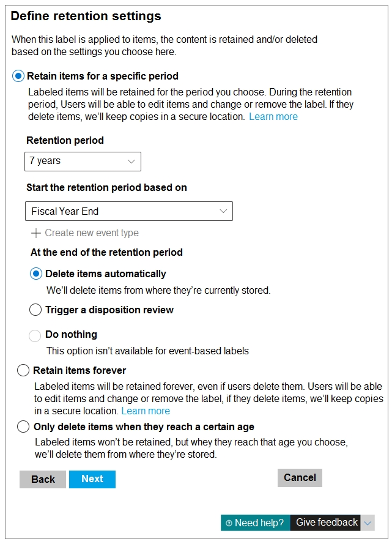Screen dimensions: 392x544
Task: Select Only delete items at a certain age
Action: tap(23, 427)
